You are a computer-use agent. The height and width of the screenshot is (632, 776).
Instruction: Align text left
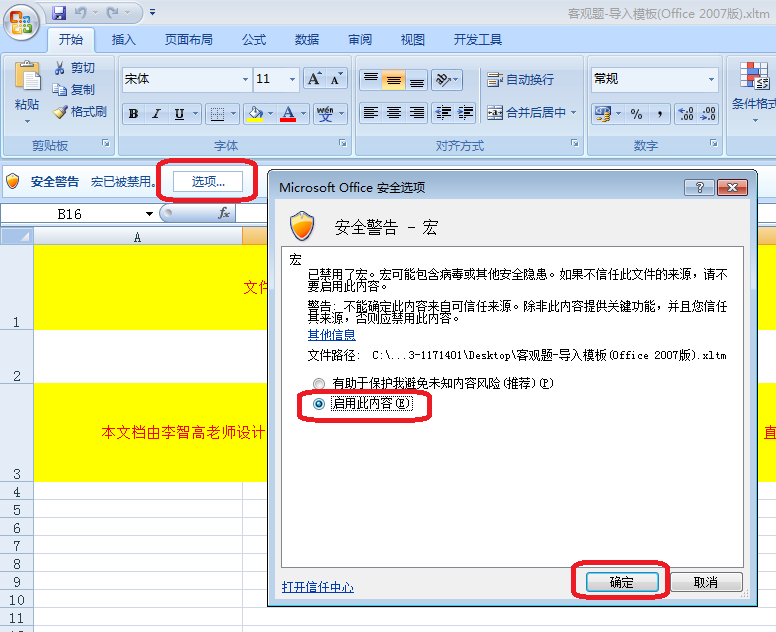[x=371, y=113]
